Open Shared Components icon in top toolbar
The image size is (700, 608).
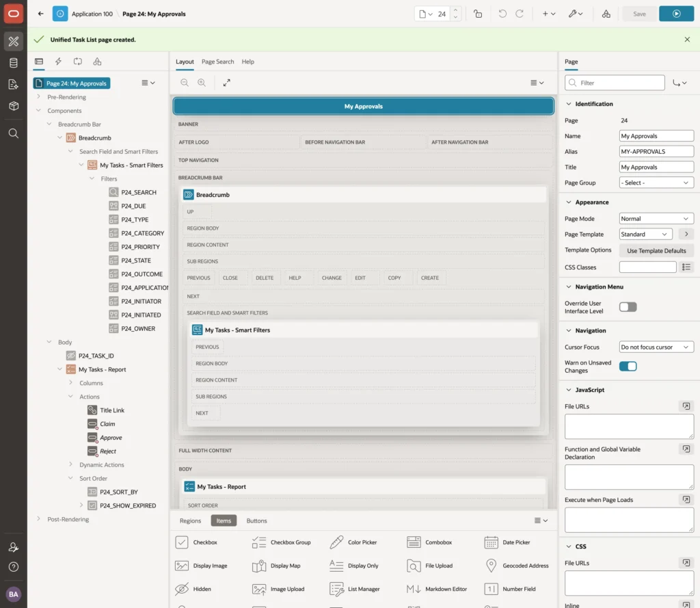click(x=606, y=14)
